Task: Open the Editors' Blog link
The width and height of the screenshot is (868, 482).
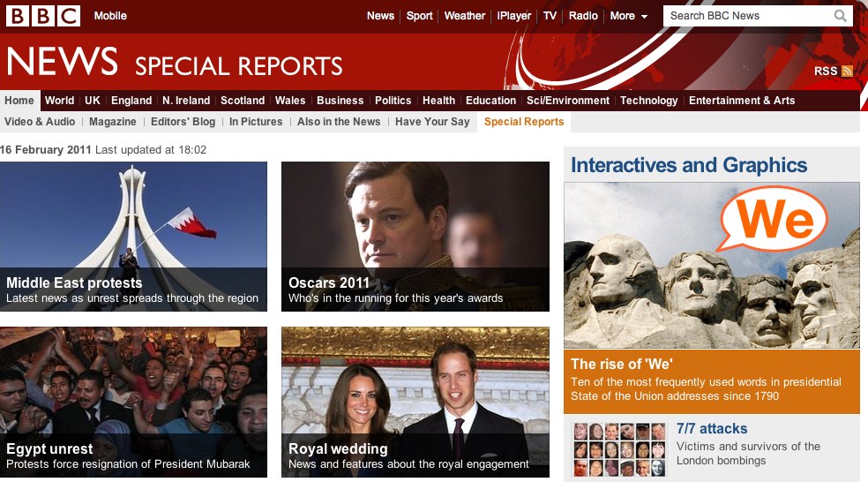Action: coord(183,122)
